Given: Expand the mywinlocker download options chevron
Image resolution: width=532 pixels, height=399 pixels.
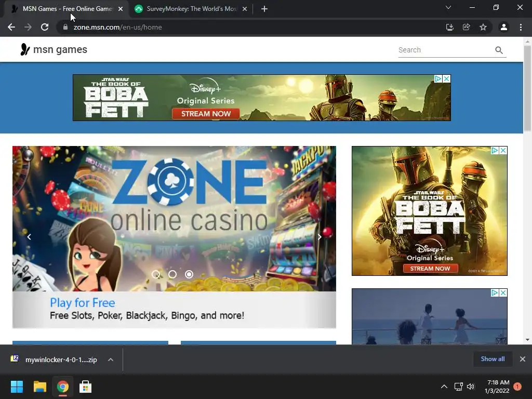Looking at the screenshot, I should [x=111, y=360].
